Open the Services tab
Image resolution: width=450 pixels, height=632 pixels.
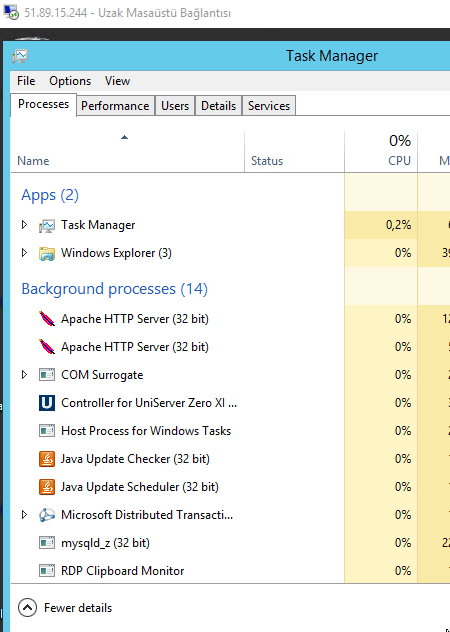point(269,106)
